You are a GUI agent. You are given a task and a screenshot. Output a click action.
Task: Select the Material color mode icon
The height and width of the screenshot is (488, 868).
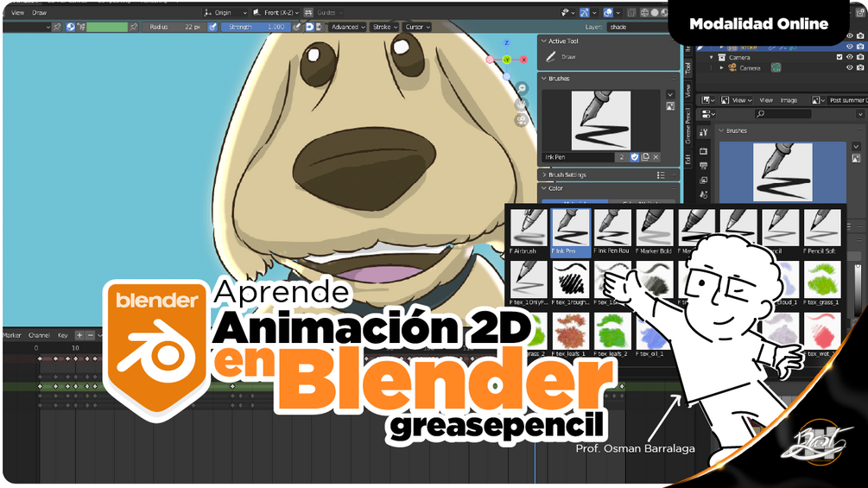point(70,27)
